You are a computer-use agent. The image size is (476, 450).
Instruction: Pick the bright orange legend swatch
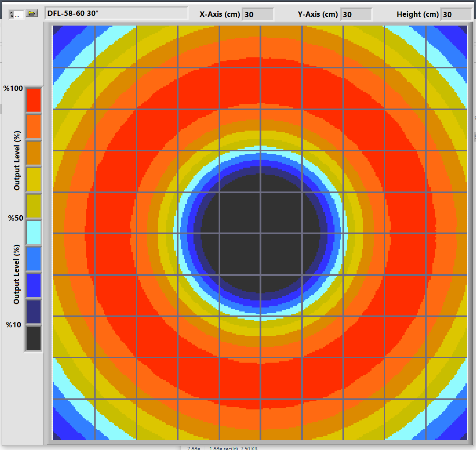(x=33, y=127)
